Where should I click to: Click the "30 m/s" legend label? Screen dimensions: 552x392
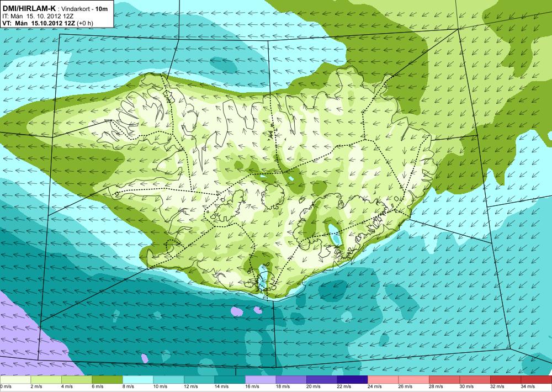coord(466,386)
